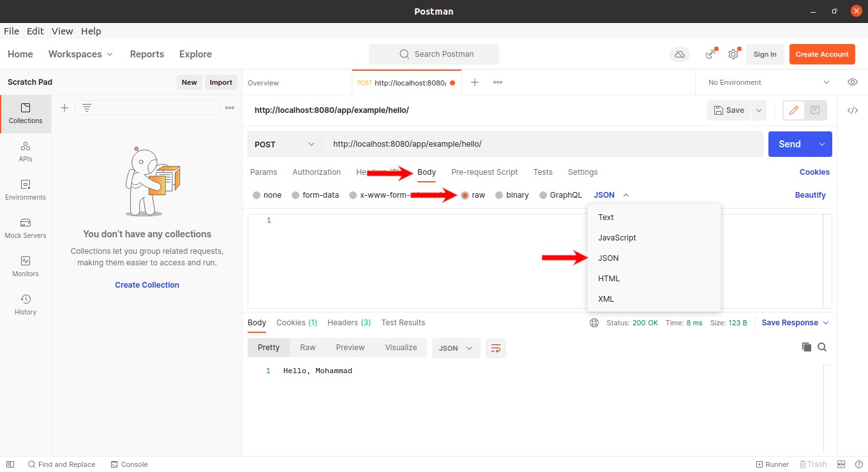Switch to the Params tab

[264, 172]
